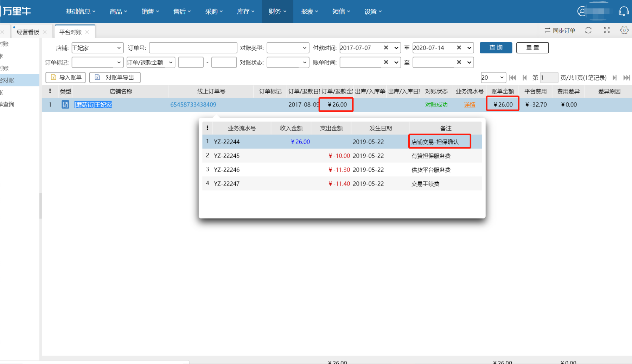Go to first page arrow icon
Screen dimensions: 632x364
coord(512,78)
